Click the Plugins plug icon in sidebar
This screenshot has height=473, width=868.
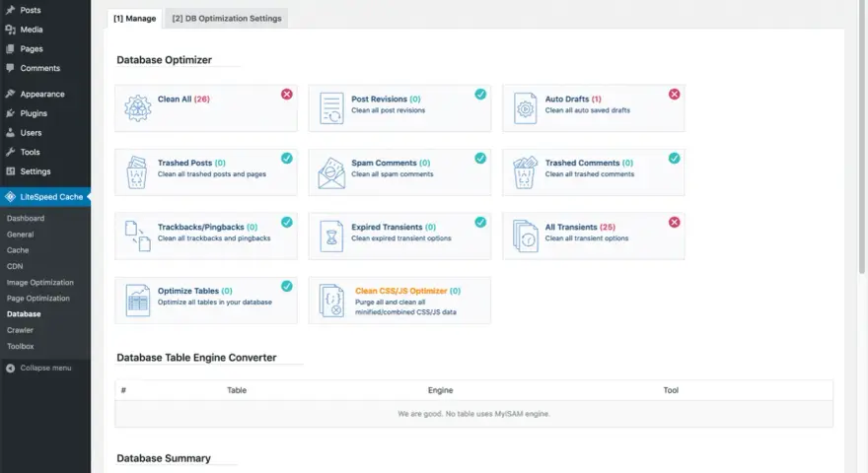pos(10,113)
